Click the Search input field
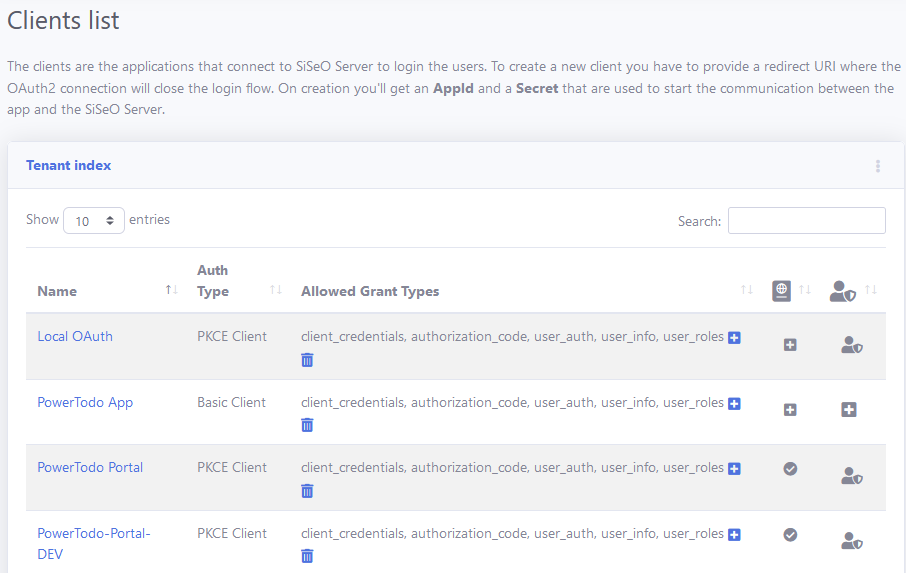Viewport: 906px width, 573px height. pos(806,221)
